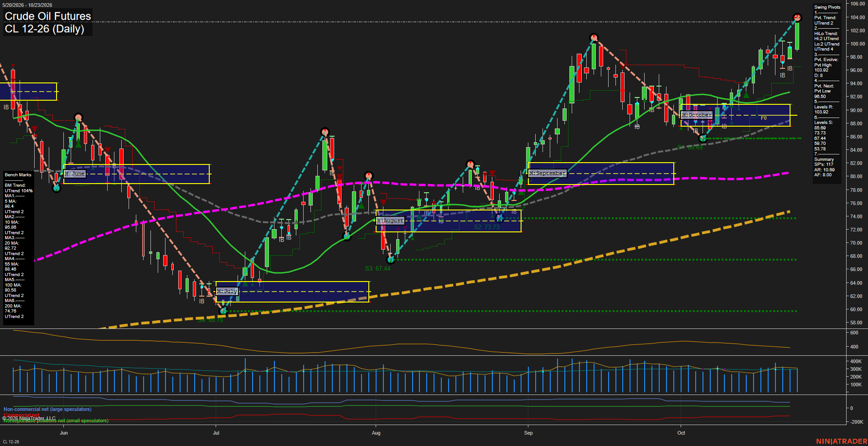Click the S4: 59.70 support level label
The image size is (868, 446).
(211, 320)
